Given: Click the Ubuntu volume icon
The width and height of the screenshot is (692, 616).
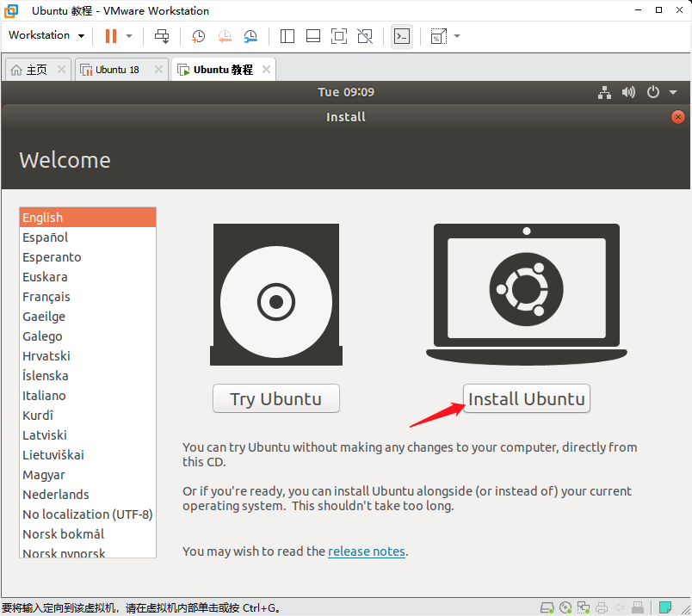Looking at the screenshot, I should [628, 92].
